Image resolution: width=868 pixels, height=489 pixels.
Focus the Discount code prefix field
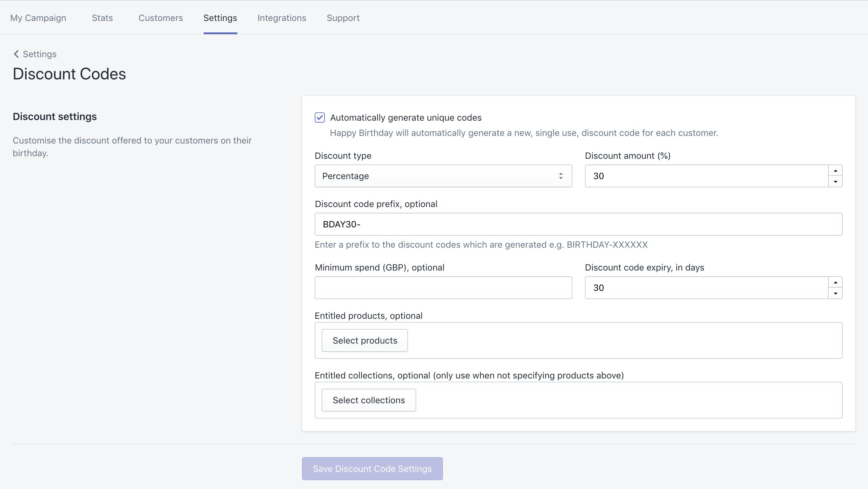click(x=578, y=224)
